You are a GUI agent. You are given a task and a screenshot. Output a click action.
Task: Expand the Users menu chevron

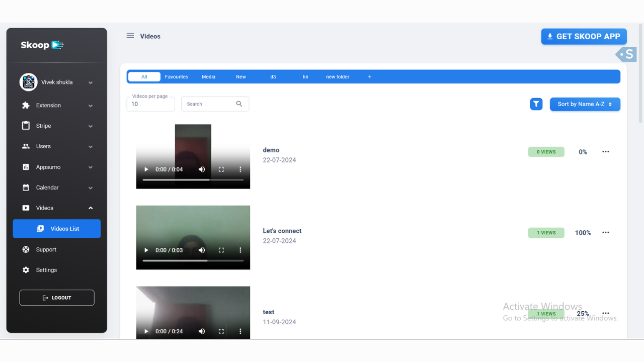(91, 147)
